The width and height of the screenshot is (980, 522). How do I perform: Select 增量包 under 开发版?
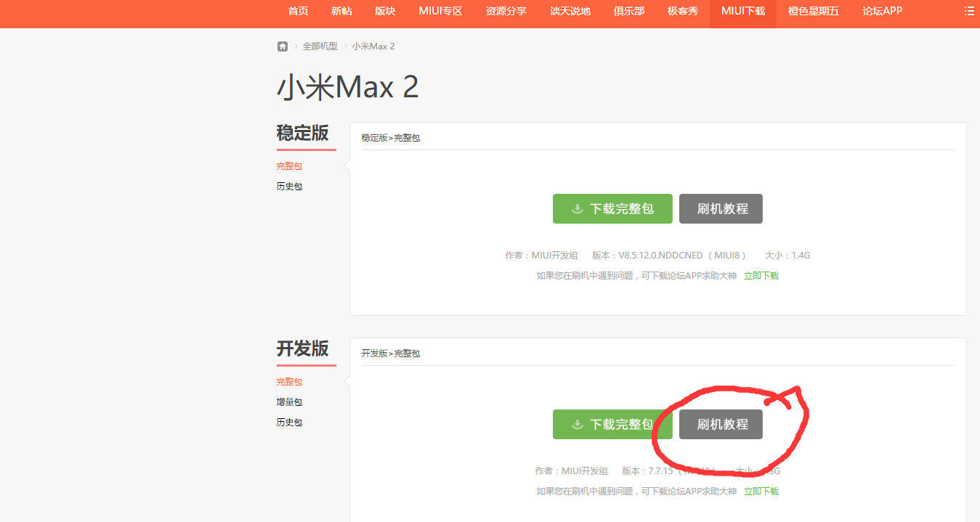coord(289,402)
